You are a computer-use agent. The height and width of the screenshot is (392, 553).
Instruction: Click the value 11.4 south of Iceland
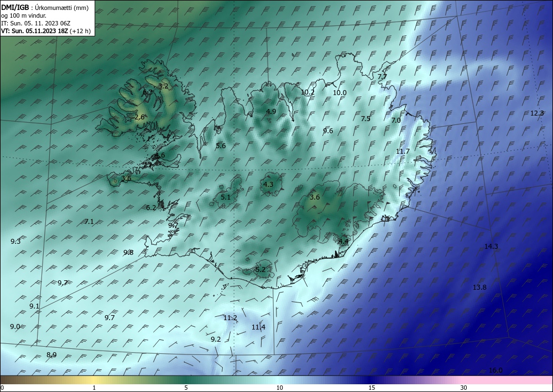tap(258, 327)
